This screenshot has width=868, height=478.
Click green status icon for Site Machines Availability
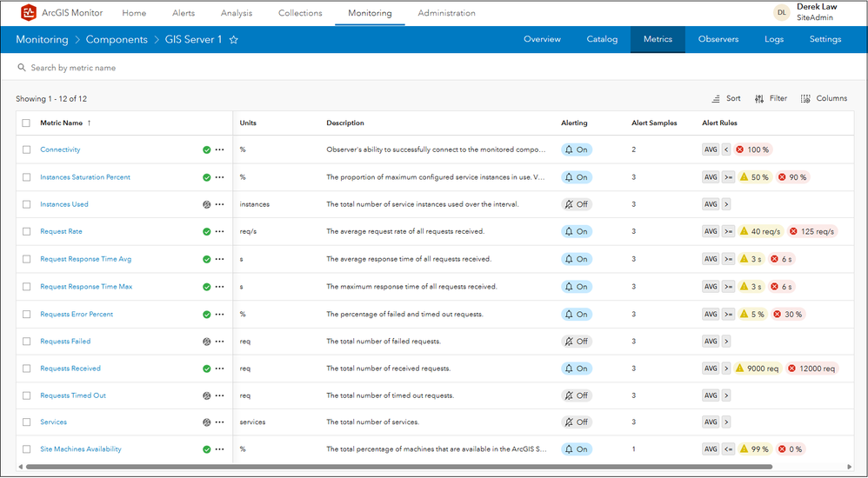(x=206, y=450)
